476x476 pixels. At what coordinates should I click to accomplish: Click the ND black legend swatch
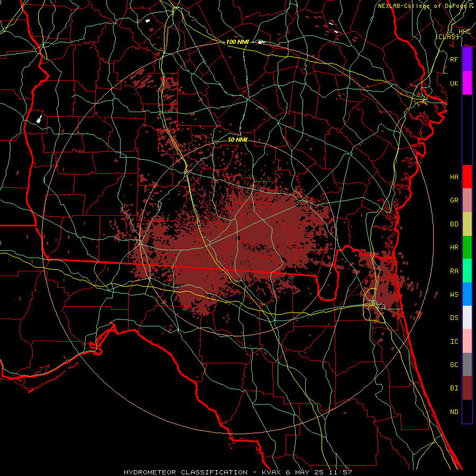(x=467, y=411)
